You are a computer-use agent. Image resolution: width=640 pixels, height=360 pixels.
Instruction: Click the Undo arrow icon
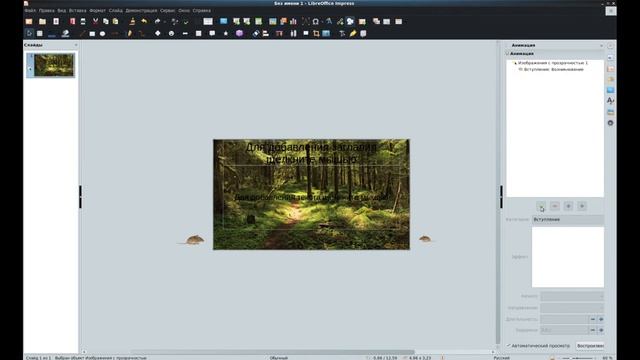pyautogui.click(x=144, y=21)
